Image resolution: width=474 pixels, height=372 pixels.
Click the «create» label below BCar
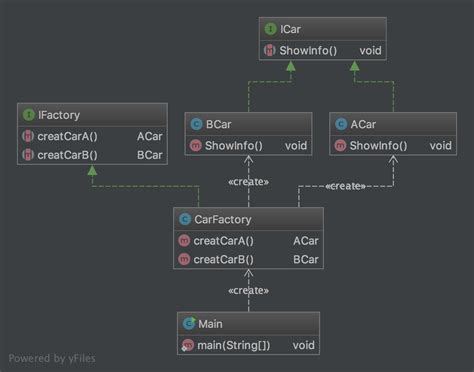[x=248, y=182]
